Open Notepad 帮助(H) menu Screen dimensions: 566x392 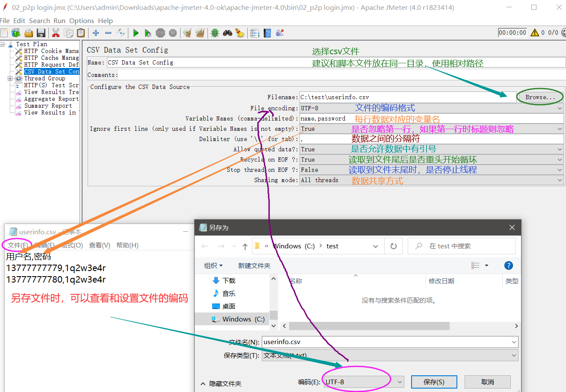click(x=127, y=245)
